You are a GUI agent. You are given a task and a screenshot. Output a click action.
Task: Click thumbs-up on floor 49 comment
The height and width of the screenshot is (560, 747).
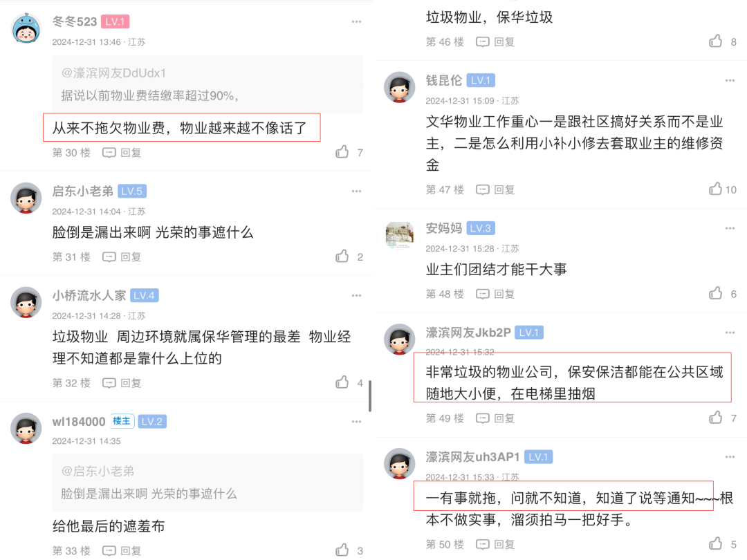(715, 418)
